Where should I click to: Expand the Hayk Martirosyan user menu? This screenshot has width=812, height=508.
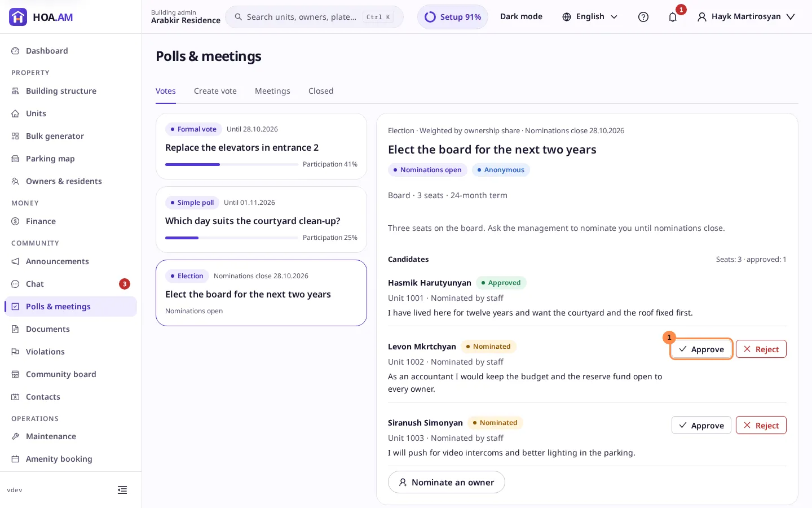pos(746,17)
